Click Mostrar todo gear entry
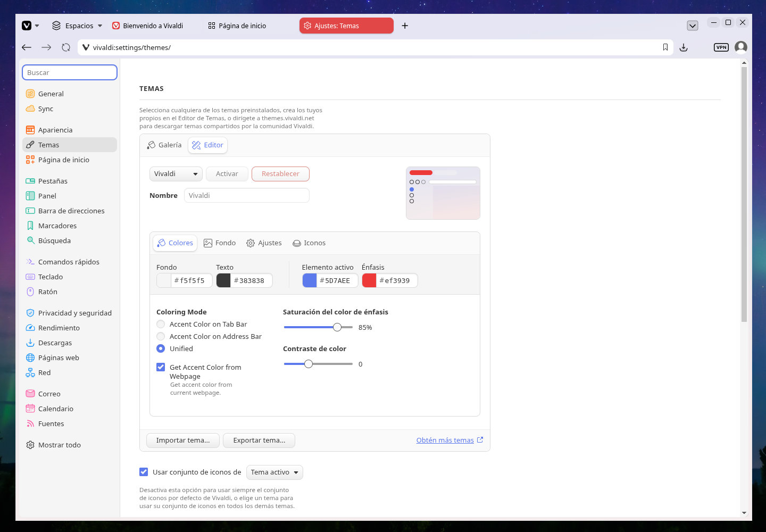 (70, 445)
